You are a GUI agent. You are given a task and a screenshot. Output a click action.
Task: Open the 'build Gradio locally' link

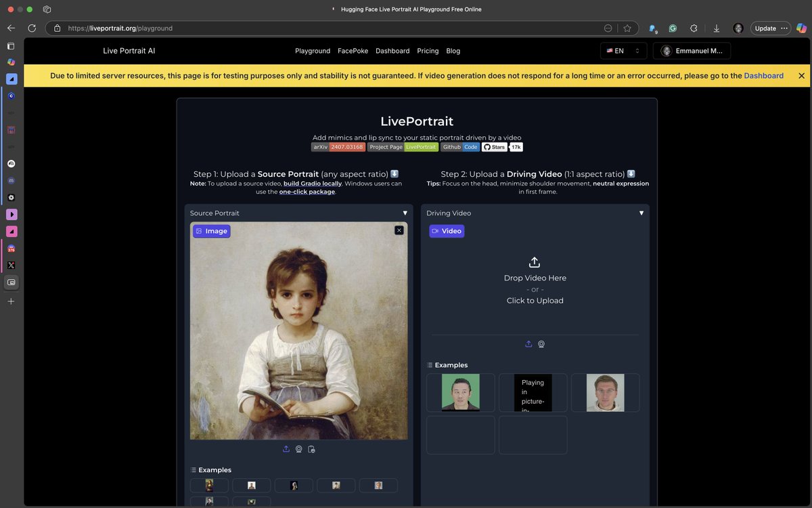pyautogui.click(x=313, y=184)
